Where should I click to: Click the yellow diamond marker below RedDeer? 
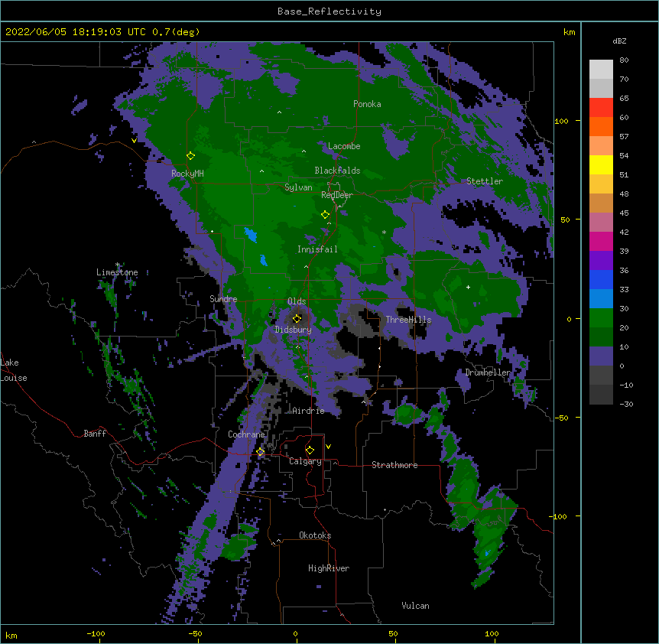tap(325, 215)
